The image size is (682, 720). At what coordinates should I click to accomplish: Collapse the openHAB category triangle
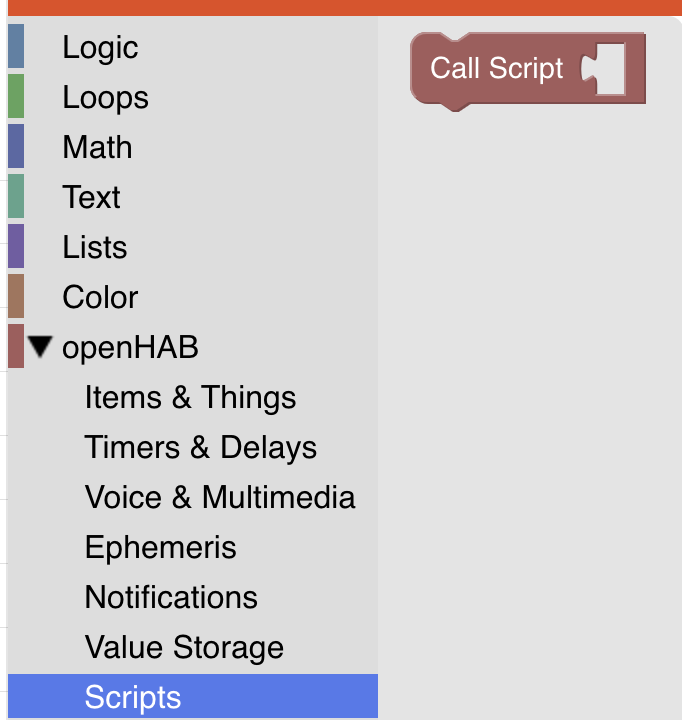tap(40, 347)
